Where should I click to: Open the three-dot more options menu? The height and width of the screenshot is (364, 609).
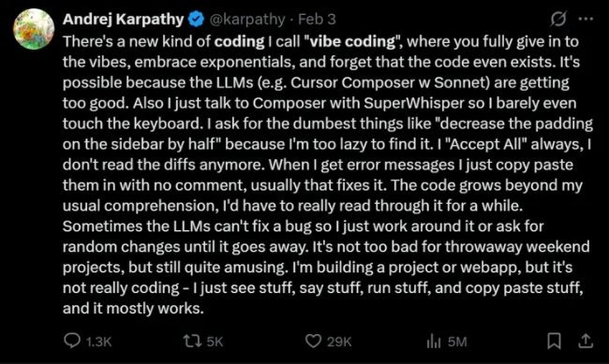pos(586,19)
